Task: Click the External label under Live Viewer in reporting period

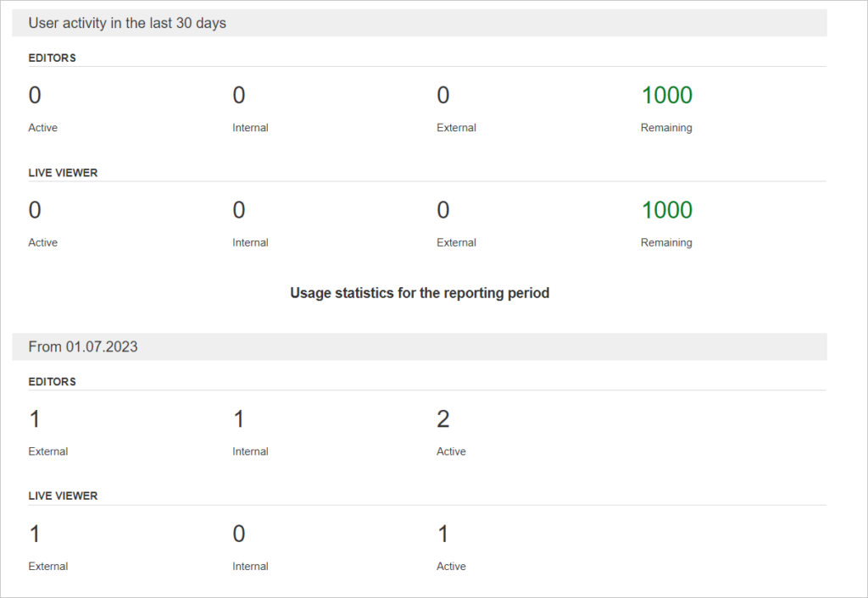Action: point(48,567)
